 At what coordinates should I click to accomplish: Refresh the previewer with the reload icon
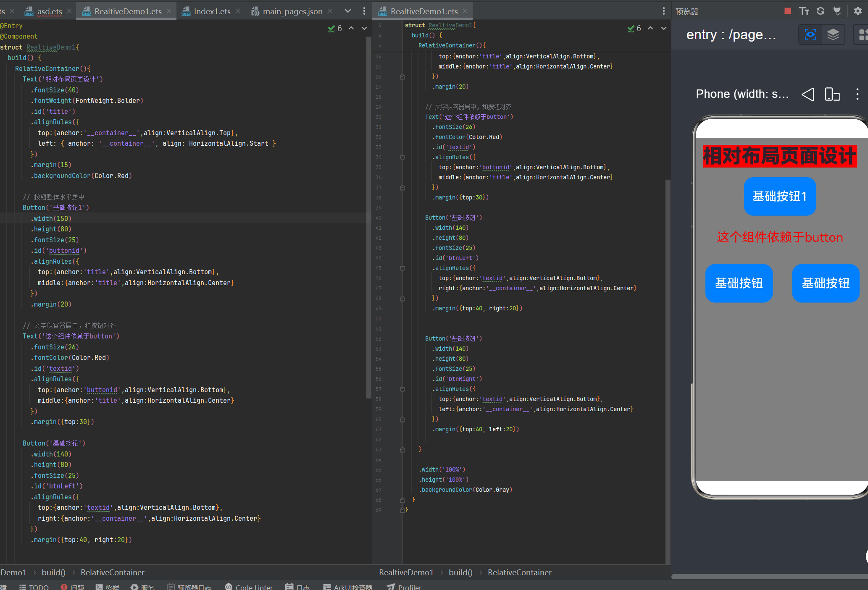tap(821, 11)
